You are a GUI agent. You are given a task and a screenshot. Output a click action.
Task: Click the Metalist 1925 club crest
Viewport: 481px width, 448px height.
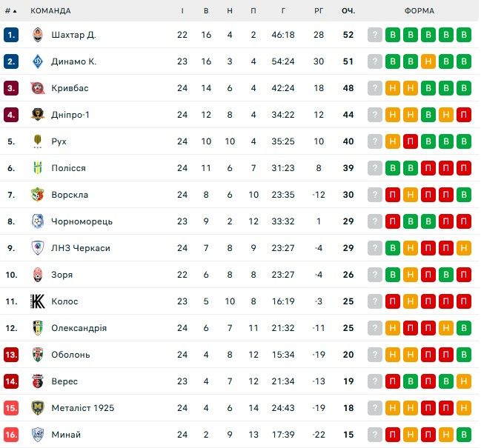(37, 408)
